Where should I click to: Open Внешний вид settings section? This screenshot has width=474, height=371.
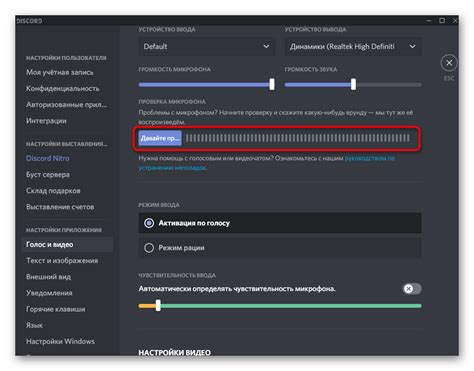[x=49, y=277]
